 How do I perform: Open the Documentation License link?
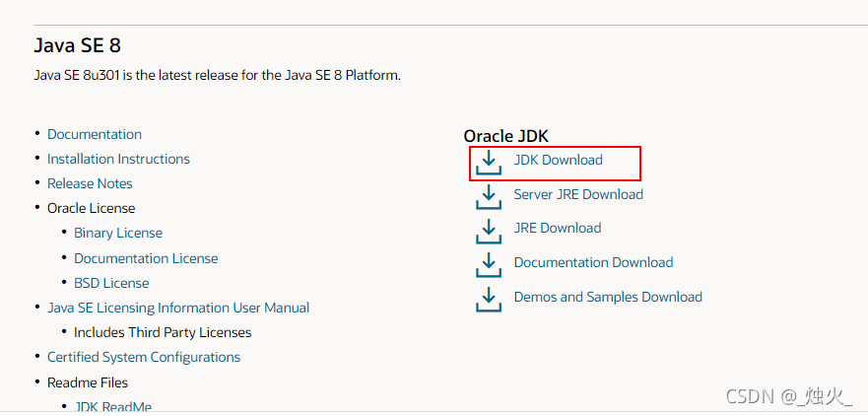146,258
